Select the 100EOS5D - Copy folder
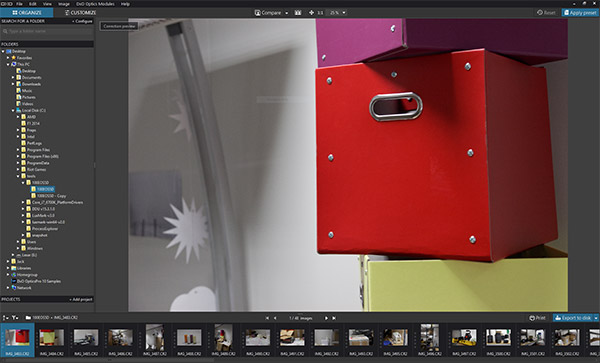 pos(49,196)
